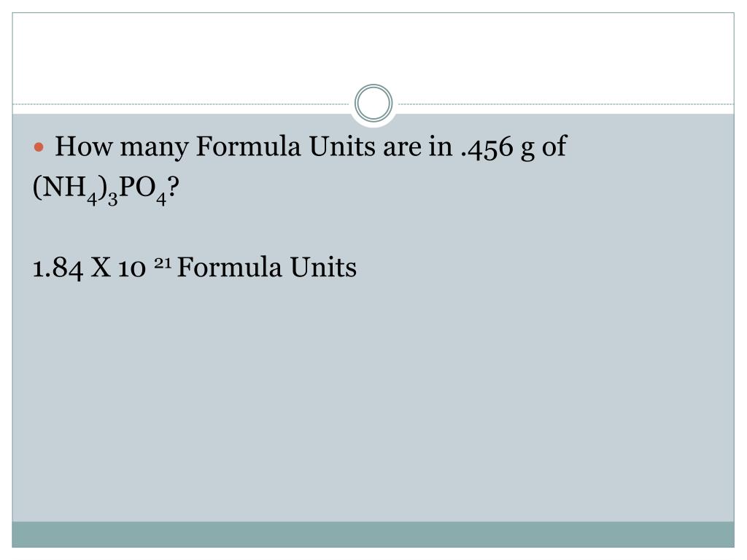Image resolution: width=747 pixels, height=560 pixels.
Task: Click the word "Units" in the answer line
Action: click(323, 267)
